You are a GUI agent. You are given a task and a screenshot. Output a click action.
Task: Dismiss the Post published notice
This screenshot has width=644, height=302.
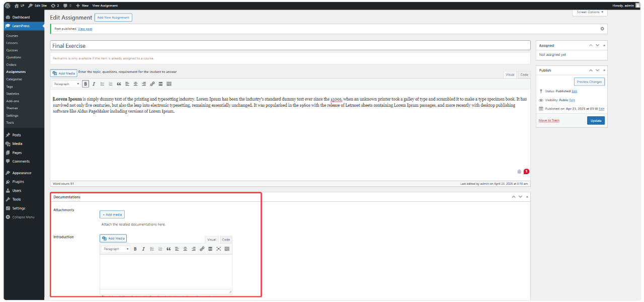[602, 29]
